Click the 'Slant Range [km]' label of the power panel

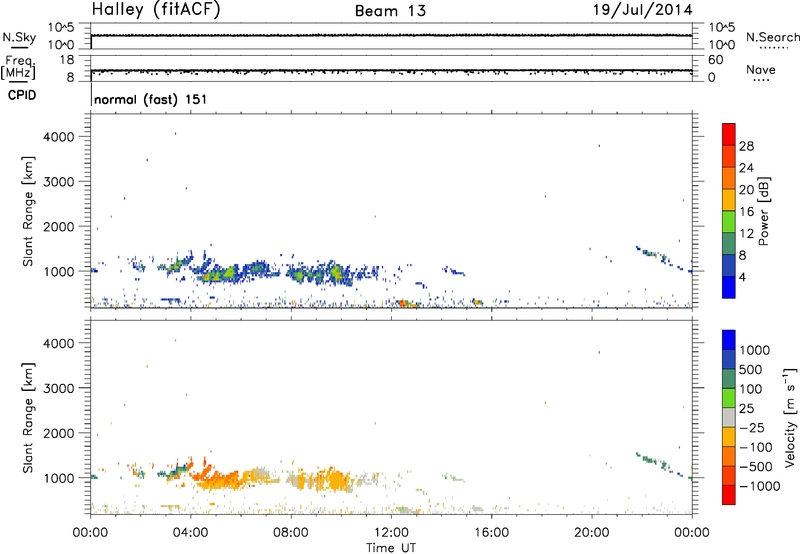[x=28, y=211]
